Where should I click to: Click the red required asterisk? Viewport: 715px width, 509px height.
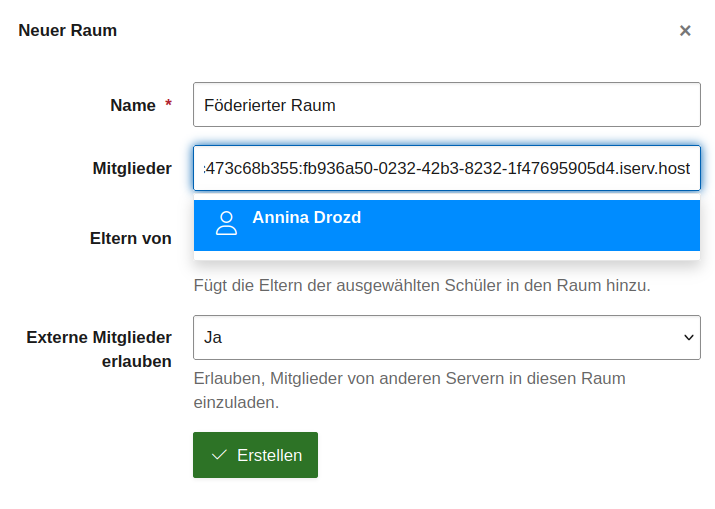click(x=168, y=105)
